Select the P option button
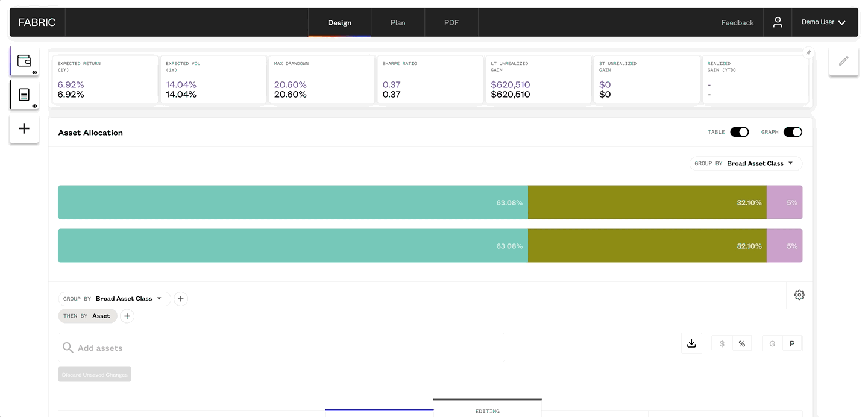Viewport: 868px width, 417px height. coord(792,343)
